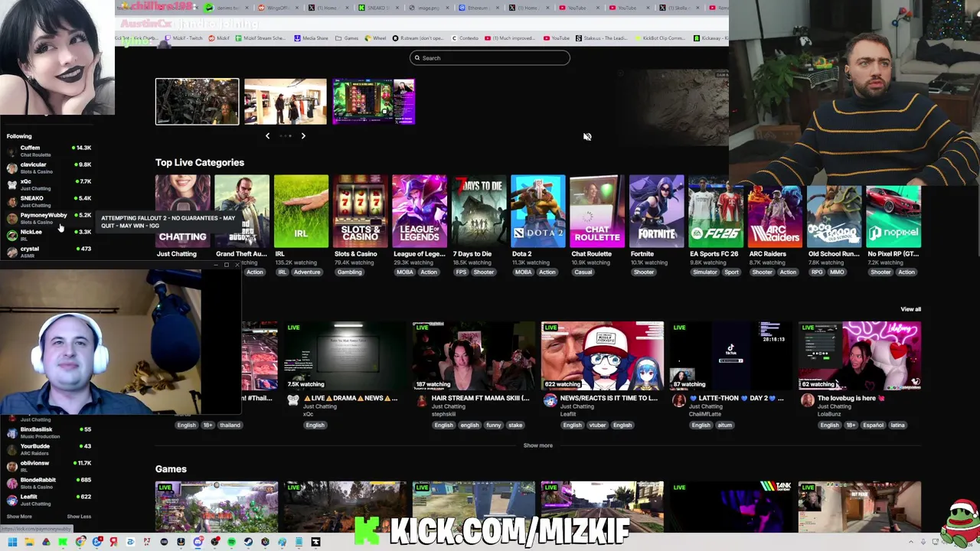Select the first featured carousel thumbnail
Image resolution: width=980 pixels, height=551 pixels.
point(198,101)
